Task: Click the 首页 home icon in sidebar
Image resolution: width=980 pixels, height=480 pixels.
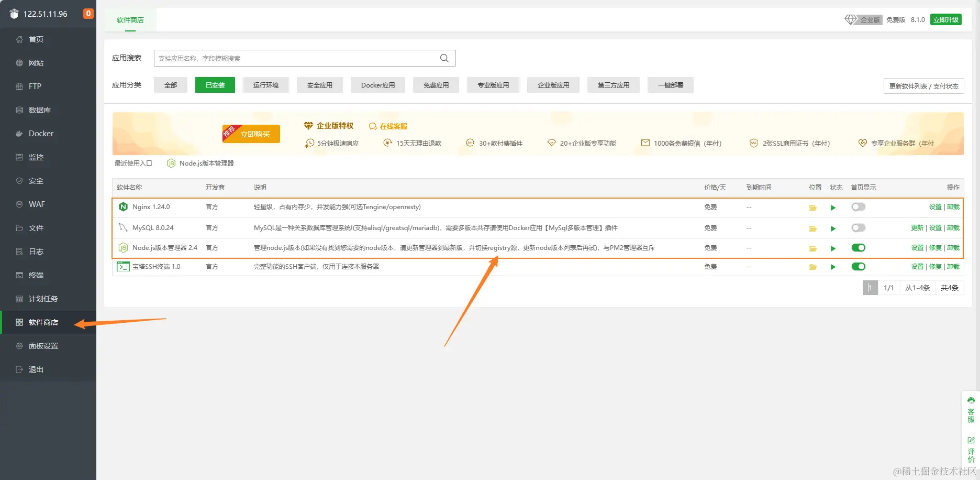Action: point(19,39)
